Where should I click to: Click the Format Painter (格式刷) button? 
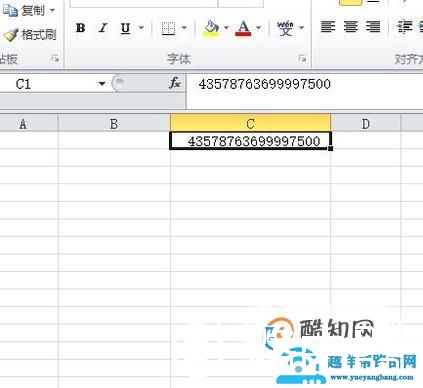coord(30,35)
